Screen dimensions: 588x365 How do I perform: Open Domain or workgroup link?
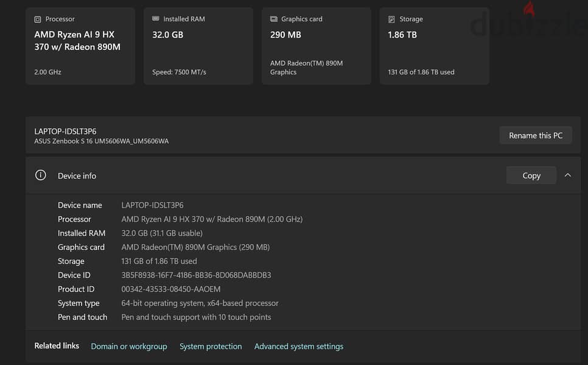coord(129,346)
